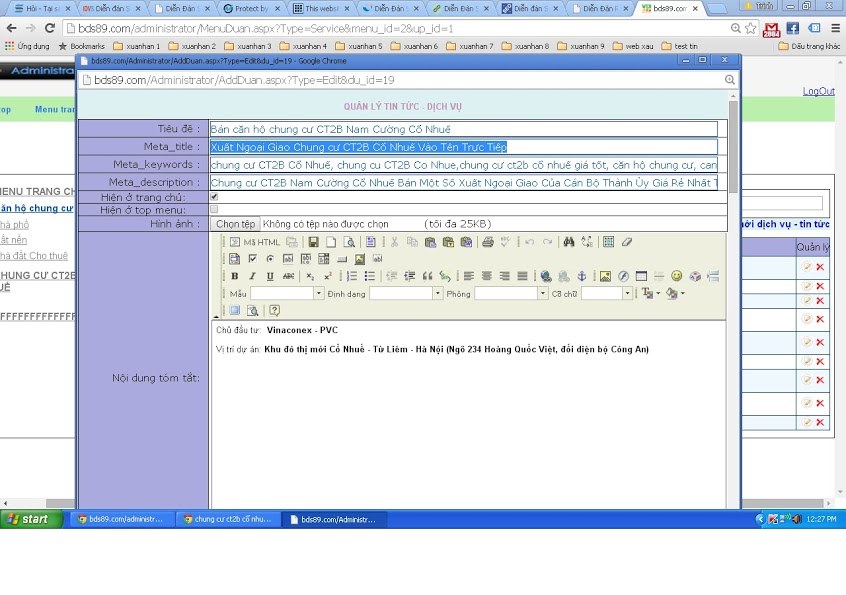Open editor help question mark icon

[275, 310]
